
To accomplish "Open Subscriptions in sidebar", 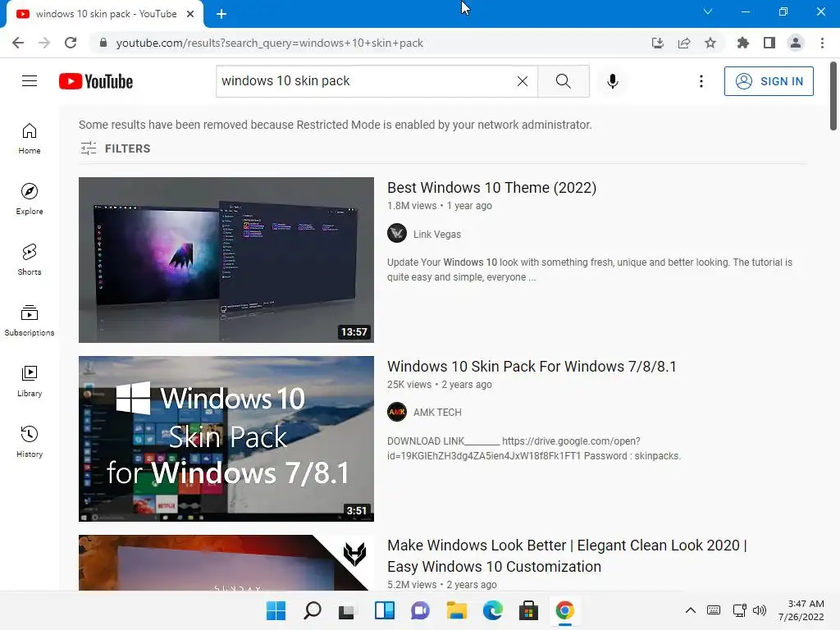I will [30, 321].
